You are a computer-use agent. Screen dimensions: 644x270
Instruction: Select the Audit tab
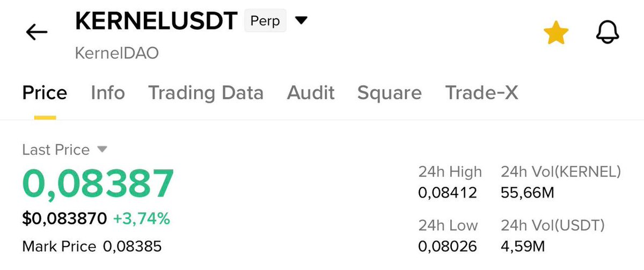(x=311, y=93)
